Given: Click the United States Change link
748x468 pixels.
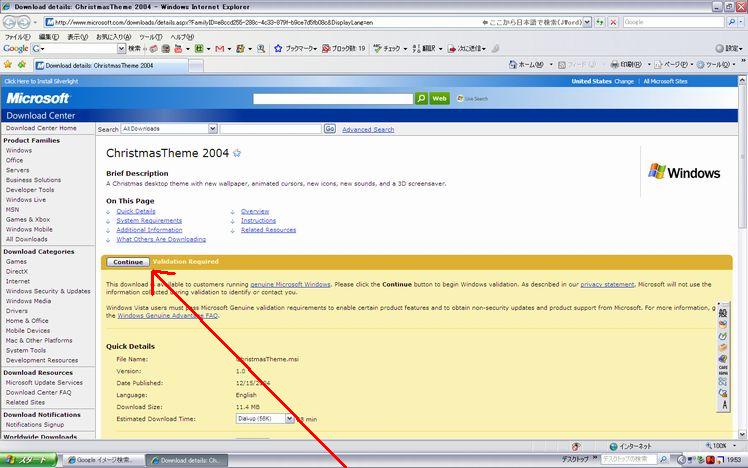Looking at the screenshot, I should (x=624, y=81).
